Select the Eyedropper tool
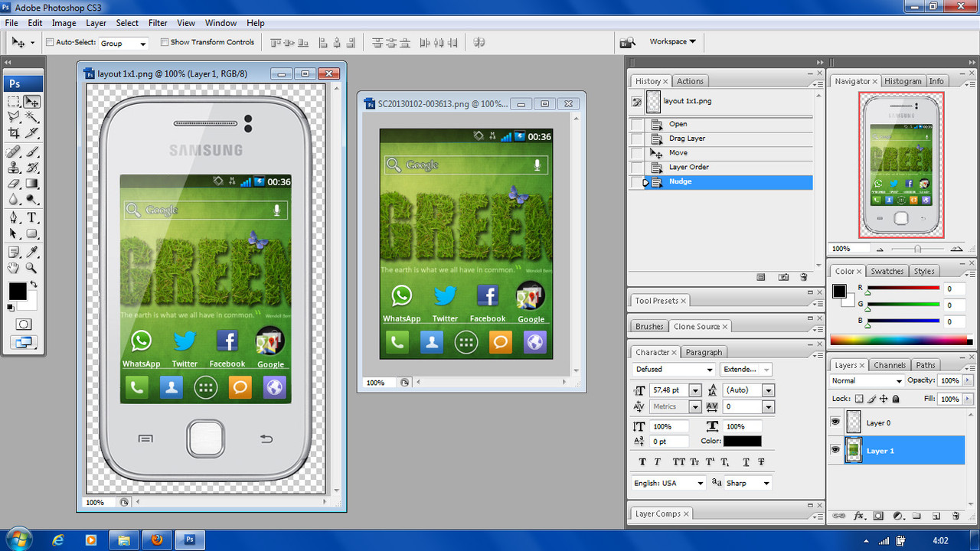 pyautogui.click(x=31, y=252)
